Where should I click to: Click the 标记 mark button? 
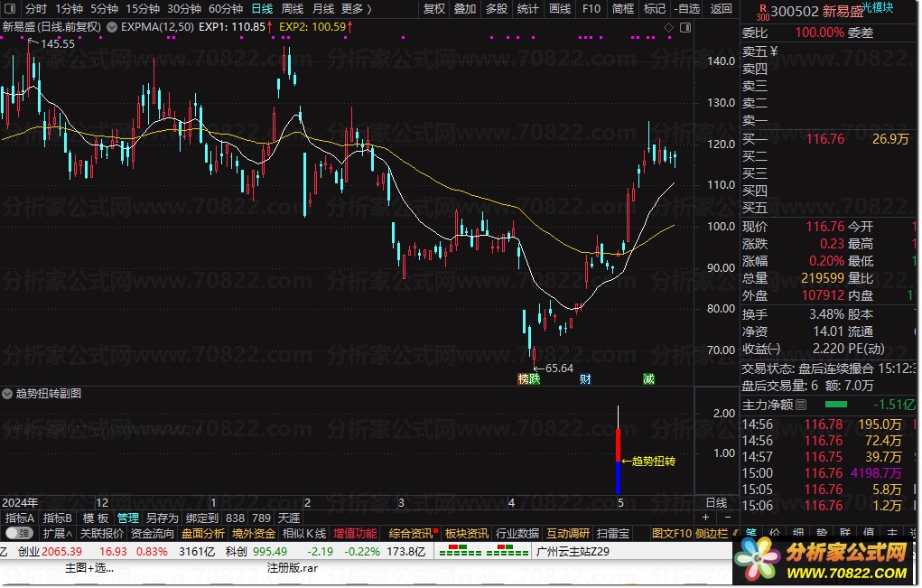tap(655, 9)
